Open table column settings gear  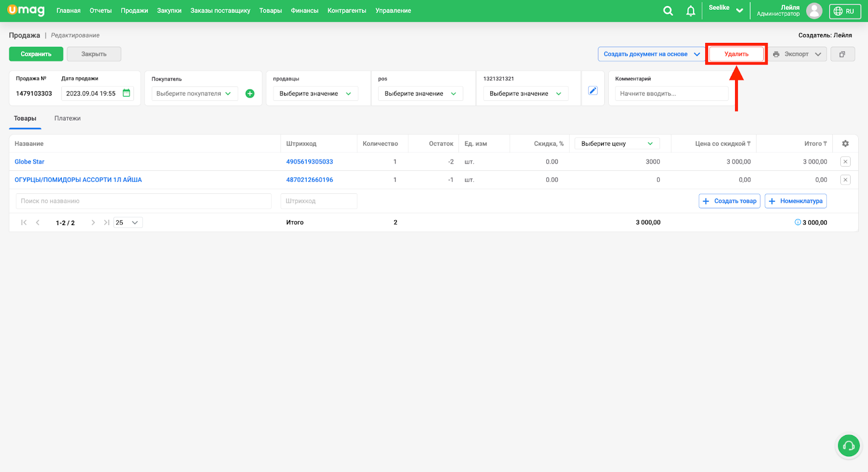coord(845,144)
